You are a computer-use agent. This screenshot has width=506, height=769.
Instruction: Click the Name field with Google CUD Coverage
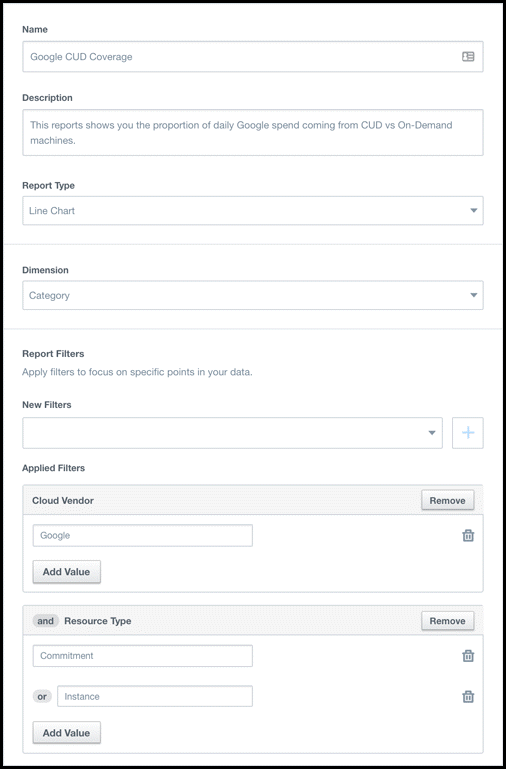253,56
